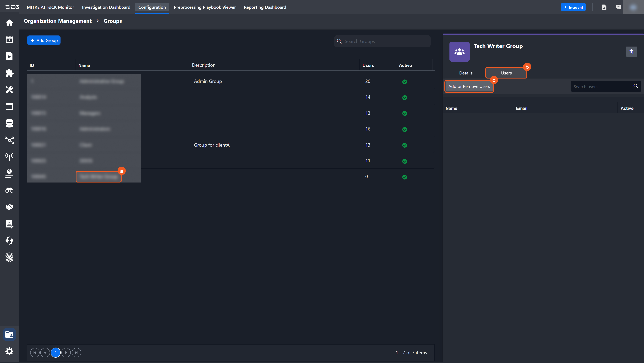Open the database stack sidebar icon
This screenshot has width=644, height=363.
[x=9, y=123]
